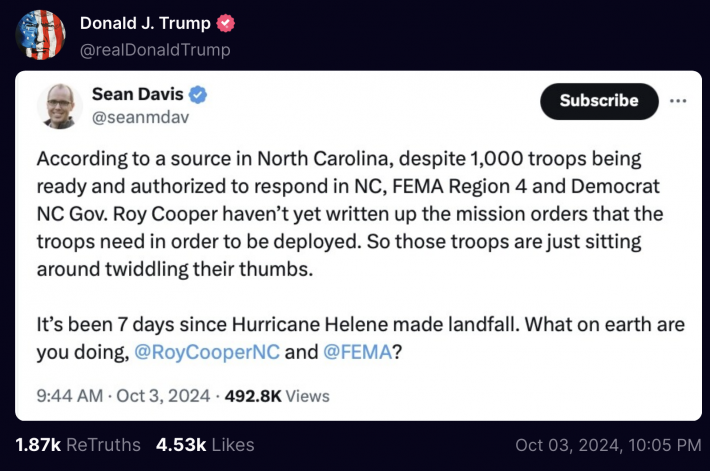Show the 4.53k Likes list
710x471 pixels.
point(205,444)
